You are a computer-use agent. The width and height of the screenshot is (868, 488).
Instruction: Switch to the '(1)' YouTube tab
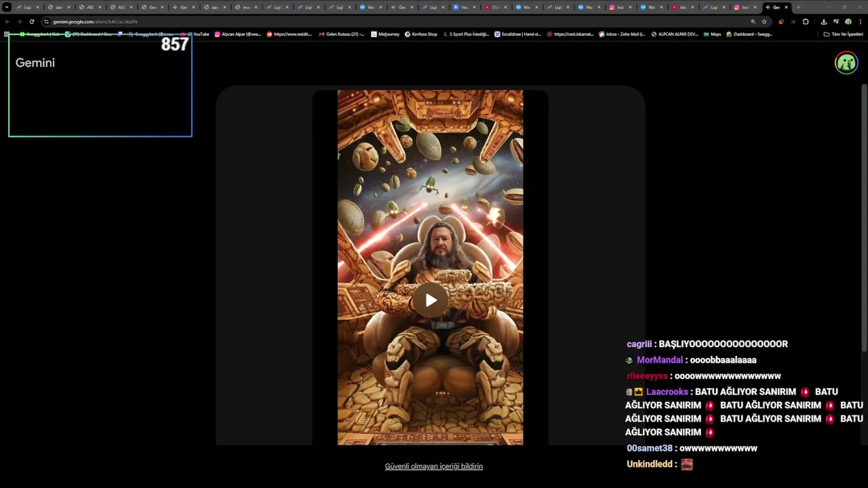tap(495, 7)
